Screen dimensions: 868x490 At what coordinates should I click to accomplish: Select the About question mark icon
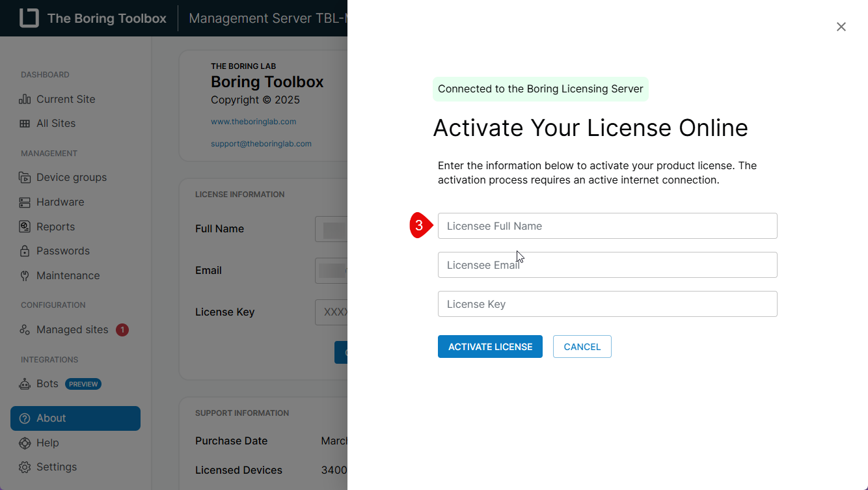[x=25, y=418]
